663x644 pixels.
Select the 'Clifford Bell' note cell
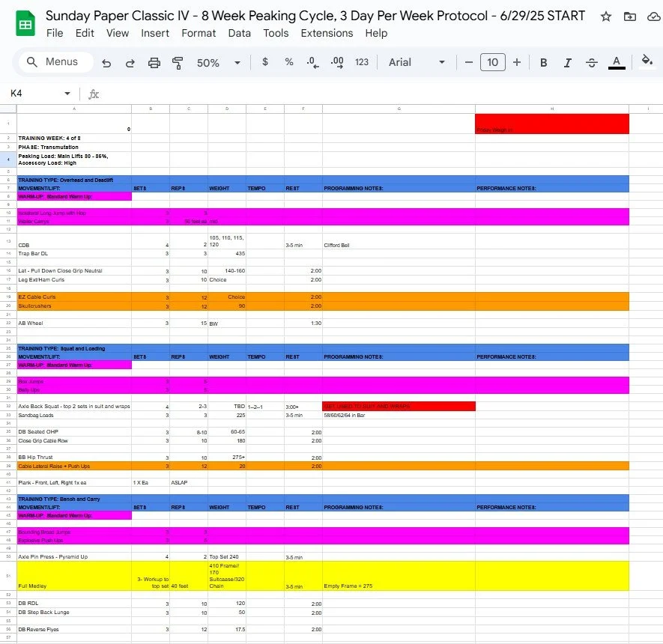point(399,241)
